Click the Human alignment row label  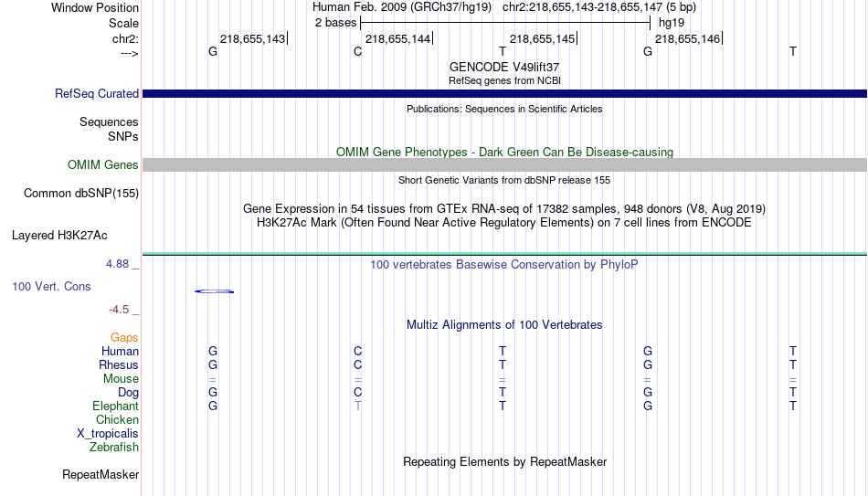(x=120, y=352)
